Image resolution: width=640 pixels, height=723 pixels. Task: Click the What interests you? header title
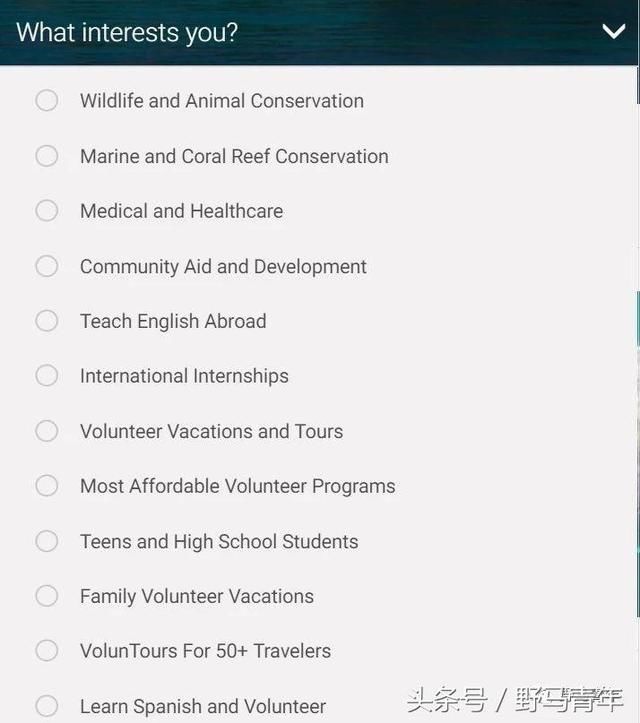point(127,33)
